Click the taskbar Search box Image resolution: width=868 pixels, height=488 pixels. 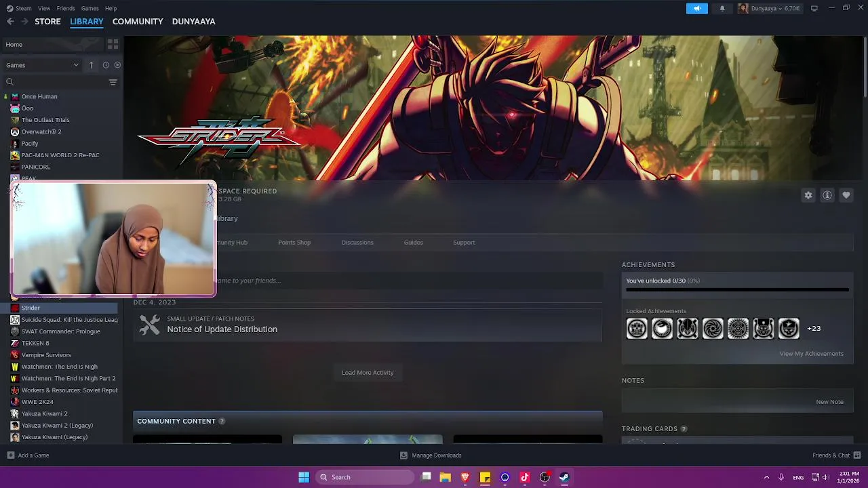point(366,477)
